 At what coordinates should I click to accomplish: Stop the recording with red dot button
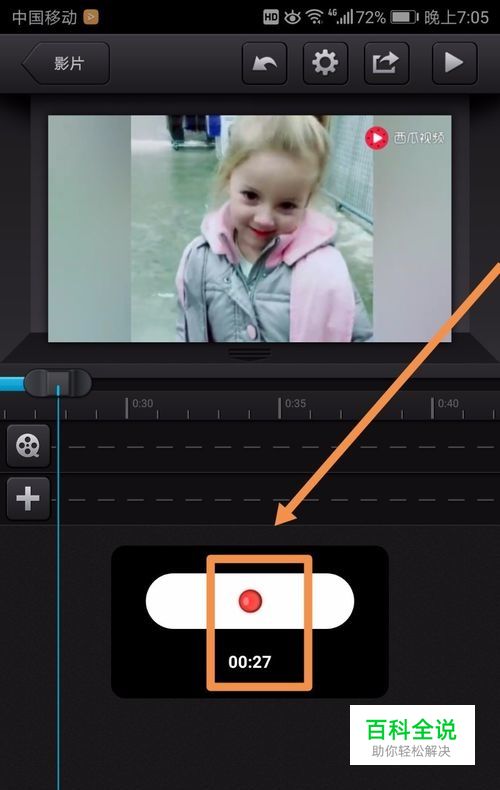(x=250, y=601)
